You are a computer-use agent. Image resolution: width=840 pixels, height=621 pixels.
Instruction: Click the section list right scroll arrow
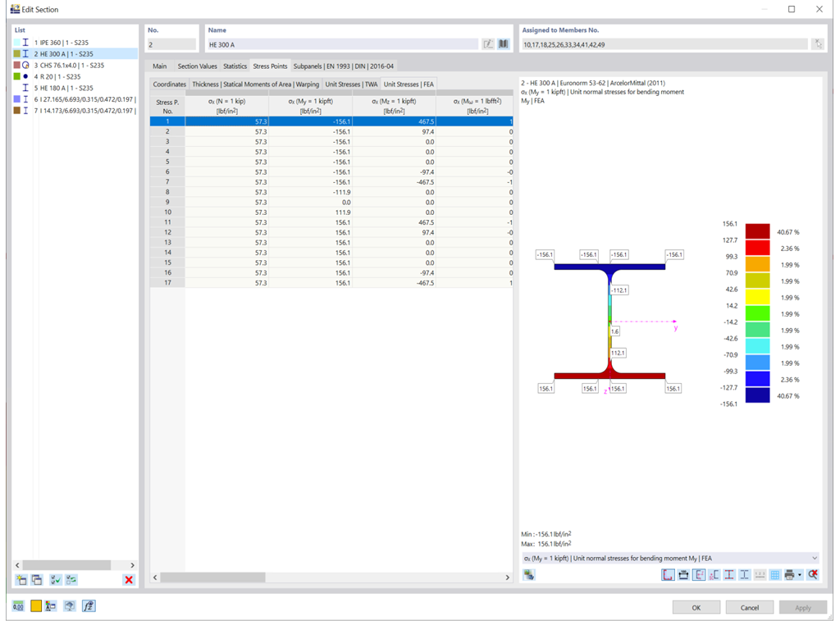tap(132, 565)
